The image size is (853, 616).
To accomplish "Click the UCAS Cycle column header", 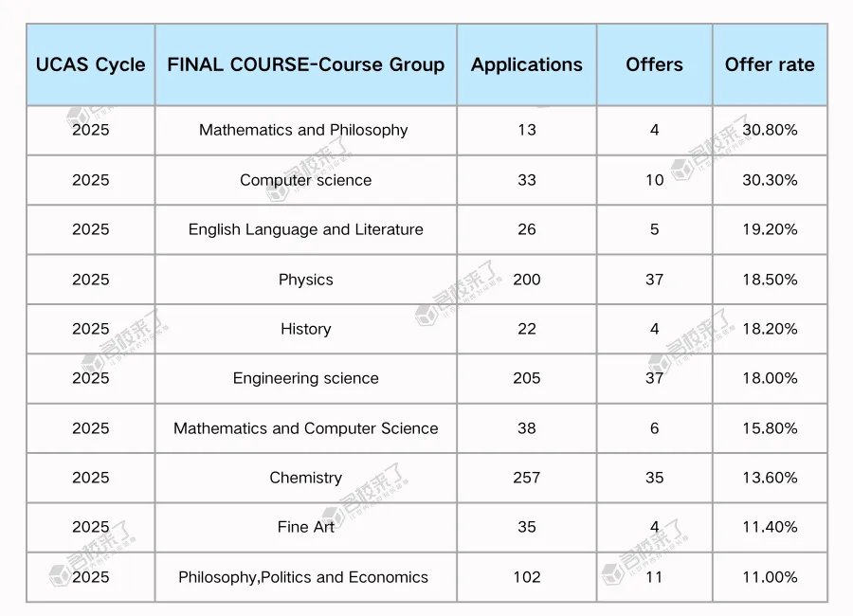I will coord(91,64).
